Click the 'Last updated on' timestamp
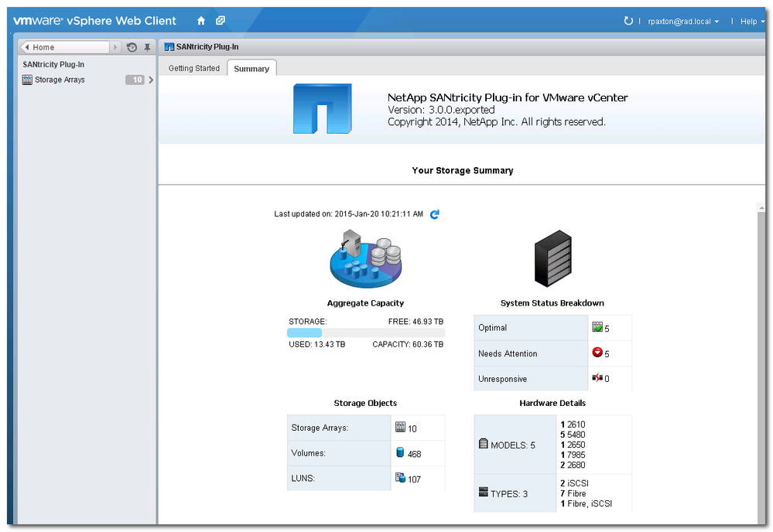This screenshot has width=773, height=532. click(348, 213)
